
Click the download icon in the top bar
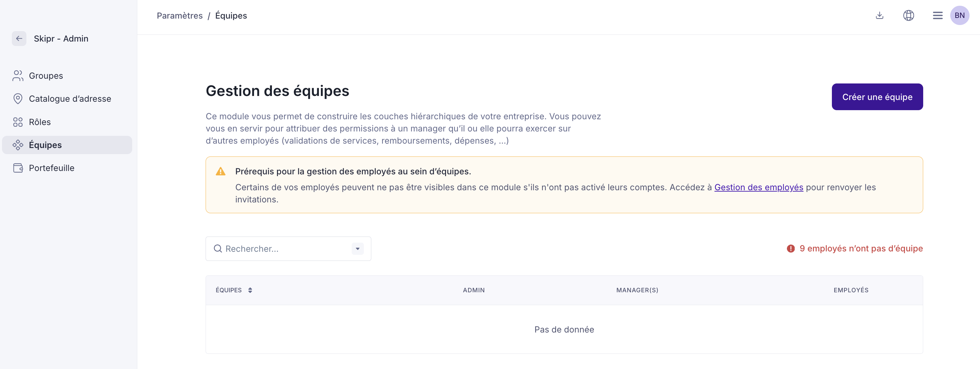pos(880,15)
